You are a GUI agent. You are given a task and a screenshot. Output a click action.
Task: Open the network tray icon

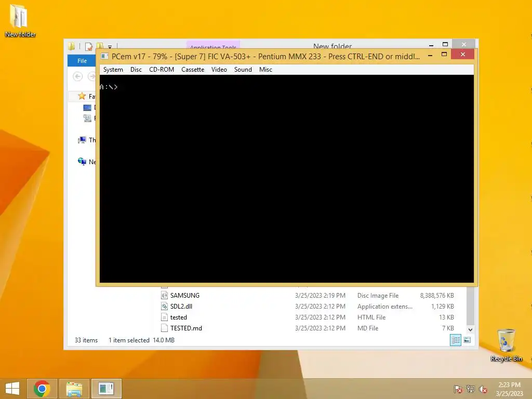coord(470,389)
